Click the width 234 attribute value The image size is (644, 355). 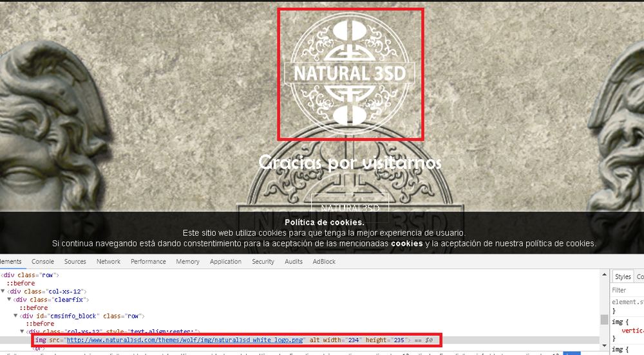(x=353, y=340)
